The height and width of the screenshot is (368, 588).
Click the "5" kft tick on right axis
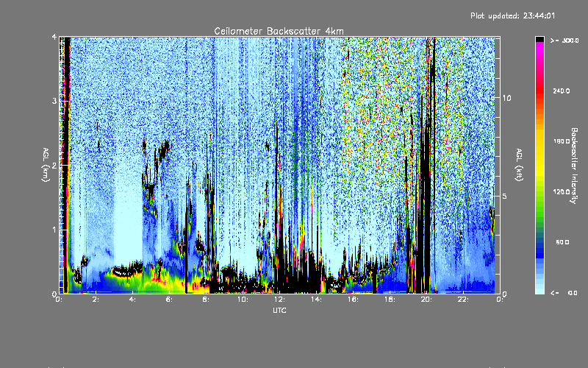[x=505, y=197]
